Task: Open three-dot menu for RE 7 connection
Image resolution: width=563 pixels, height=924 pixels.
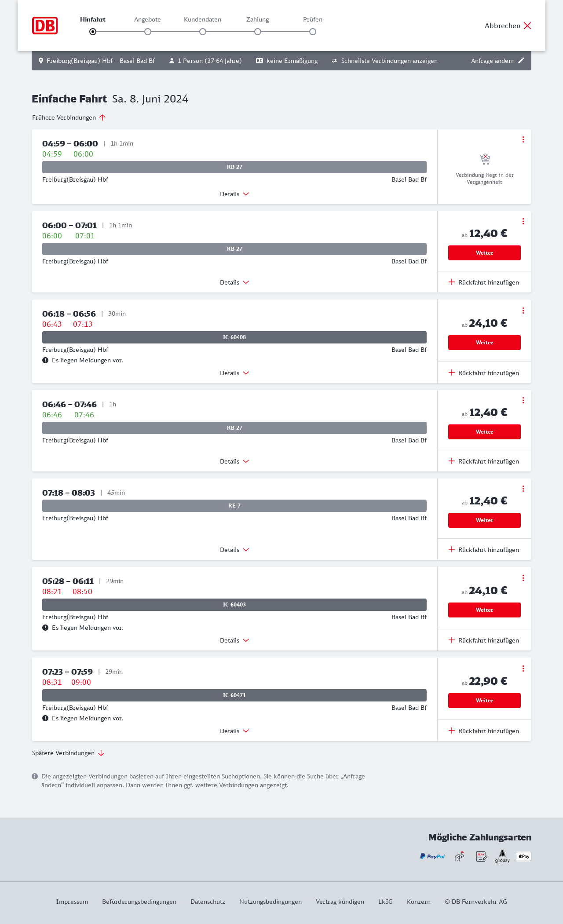Action: coord(523,489)
